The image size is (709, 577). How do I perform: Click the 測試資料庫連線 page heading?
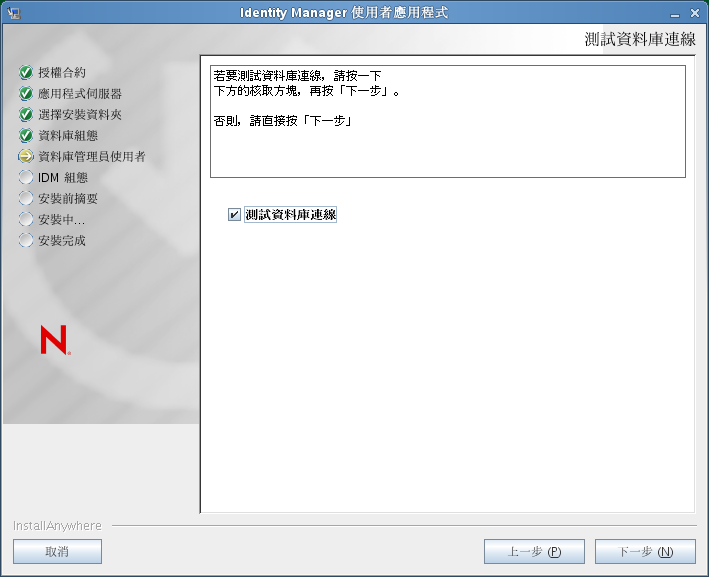click(x=640, y=39)
